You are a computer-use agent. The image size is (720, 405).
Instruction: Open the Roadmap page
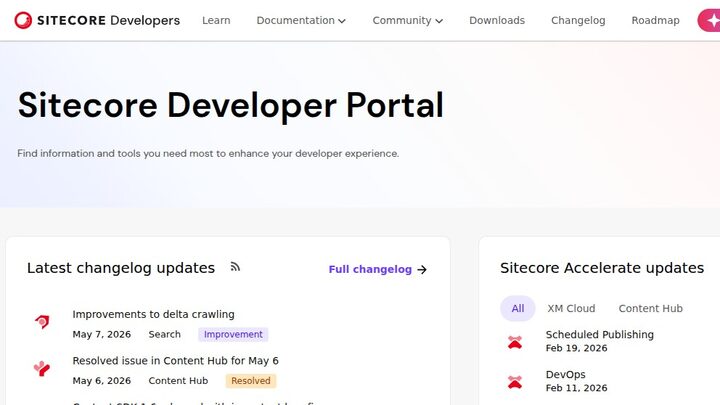point(655,21)
